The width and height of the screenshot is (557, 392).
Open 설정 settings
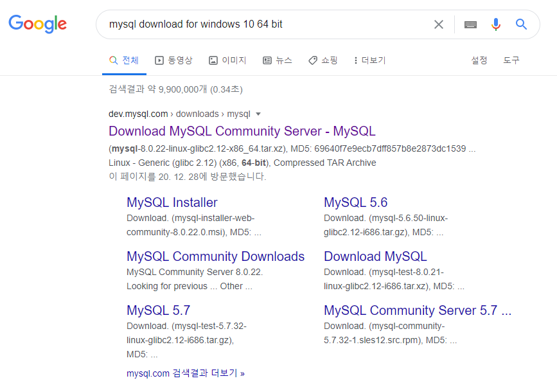[479, 60]
